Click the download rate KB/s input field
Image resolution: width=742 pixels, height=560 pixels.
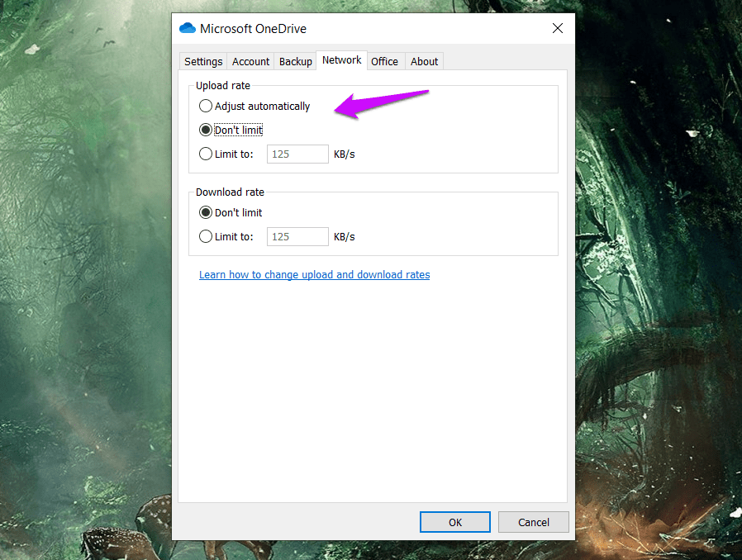click(x=297, y=236)
